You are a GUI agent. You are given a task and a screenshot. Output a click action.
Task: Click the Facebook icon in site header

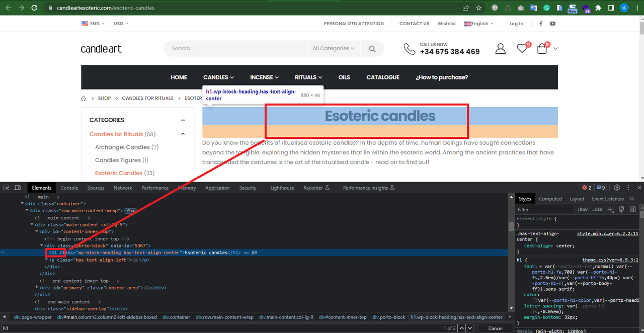[541, 24]
